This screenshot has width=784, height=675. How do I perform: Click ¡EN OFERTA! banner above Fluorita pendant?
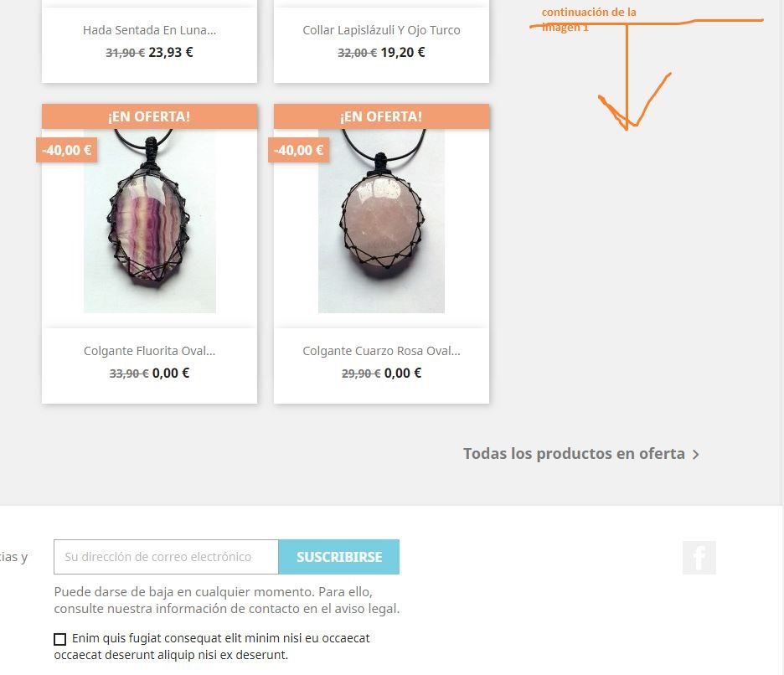[x=149, y=116]
